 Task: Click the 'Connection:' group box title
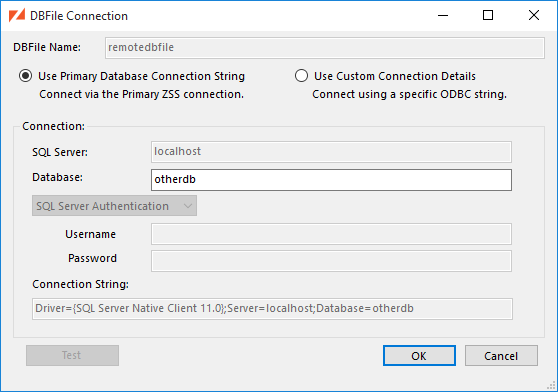(53, 126)
